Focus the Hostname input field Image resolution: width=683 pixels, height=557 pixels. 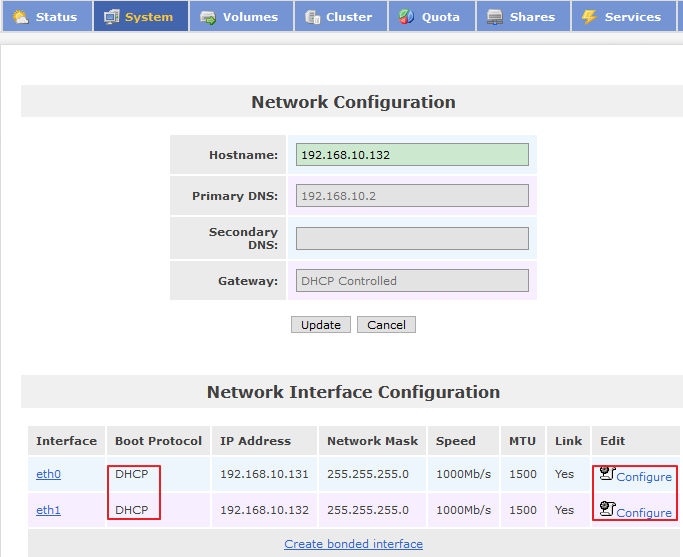click(412, 155)
